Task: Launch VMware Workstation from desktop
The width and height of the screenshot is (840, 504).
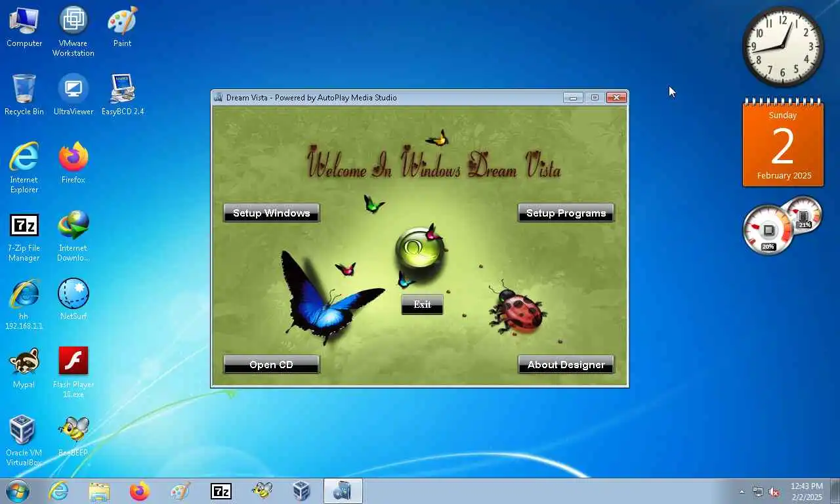Action: click(x=73, y=31)
